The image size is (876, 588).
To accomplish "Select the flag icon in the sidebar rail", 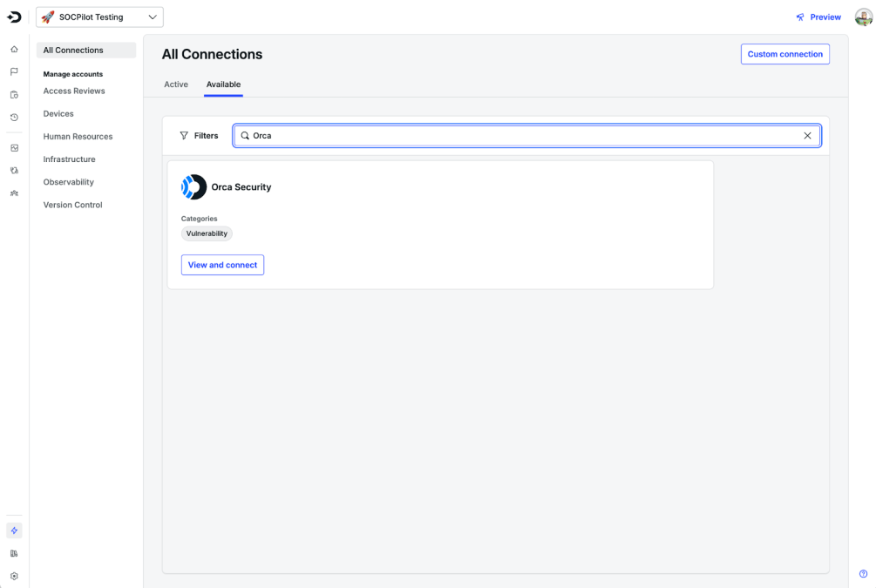I will [x=14, y=72].
